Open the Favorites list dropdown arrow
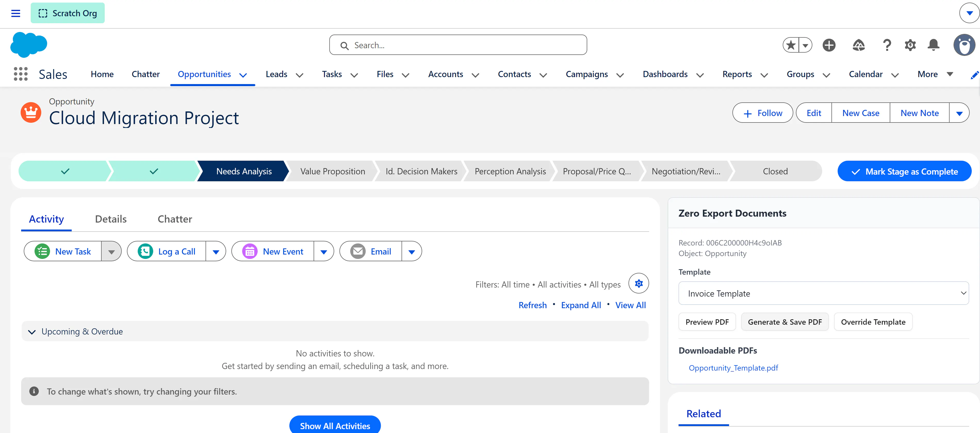 (805, 45)
